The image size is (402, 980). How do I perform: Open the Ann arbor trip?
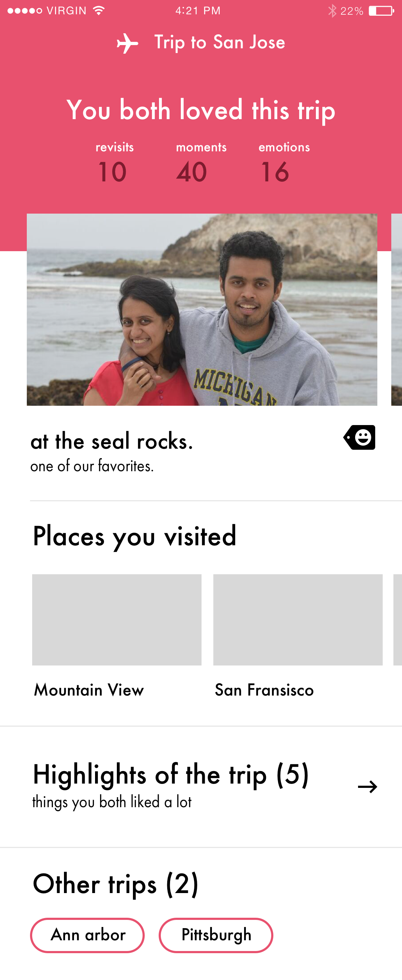88,935
